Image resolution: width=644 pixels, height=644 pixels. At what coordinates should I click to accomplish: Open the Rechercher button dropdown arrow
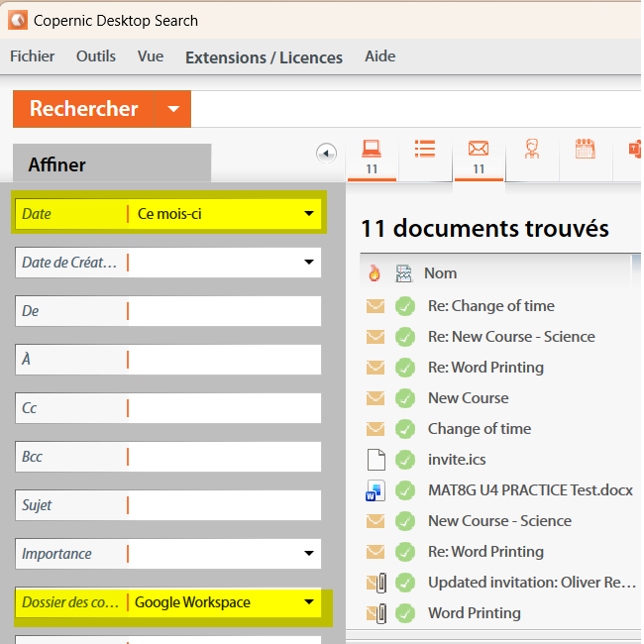click(173, 109)
